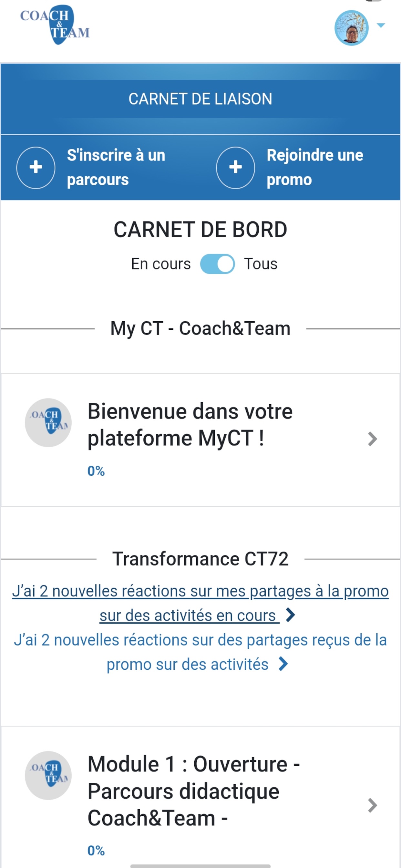Toggle the En cours / Tous switch
This screenshot has width=401, height=868.
click(x=217, y=264)
